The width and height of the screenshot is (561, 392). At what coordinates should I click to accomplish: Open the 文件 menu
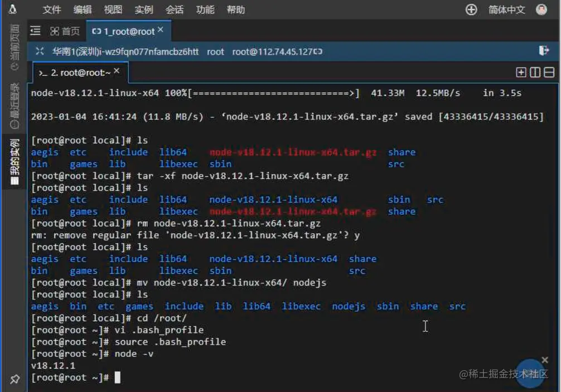pos(52,9)
